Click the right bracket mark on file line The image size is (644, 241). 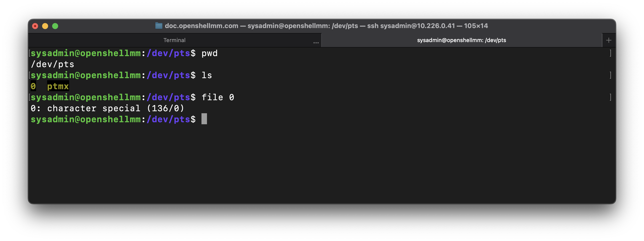click(x=610, y=97)
